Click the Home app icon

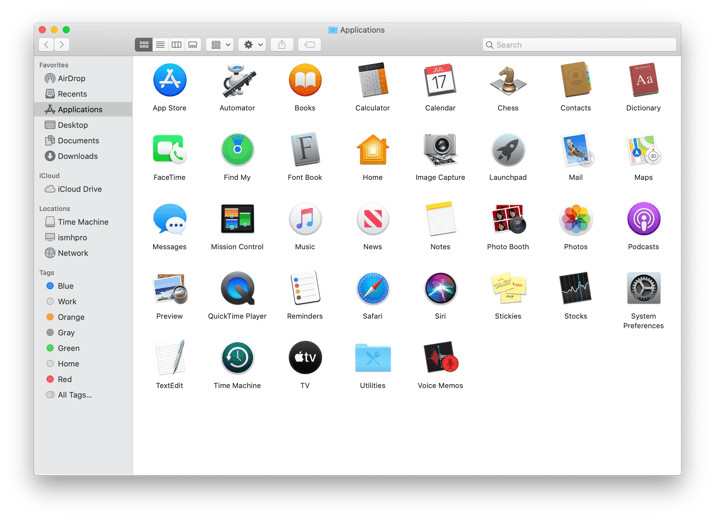click(x=373, y=150)
